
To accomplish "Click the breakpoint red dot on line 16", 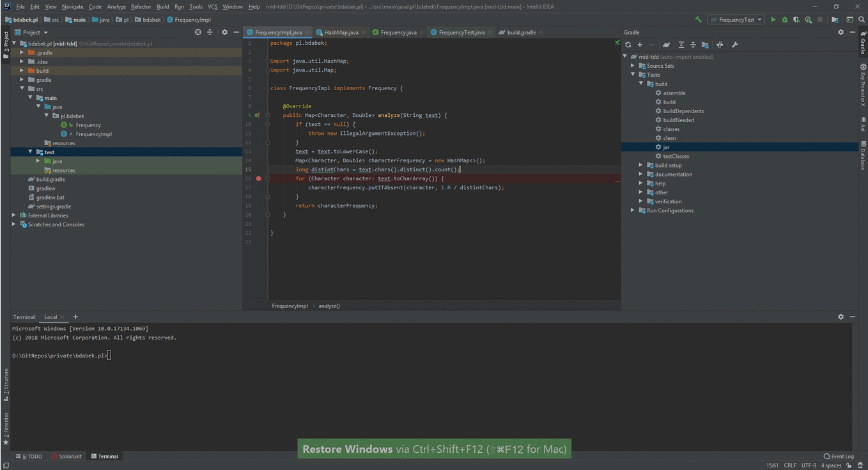I will (x=258, y=178).
